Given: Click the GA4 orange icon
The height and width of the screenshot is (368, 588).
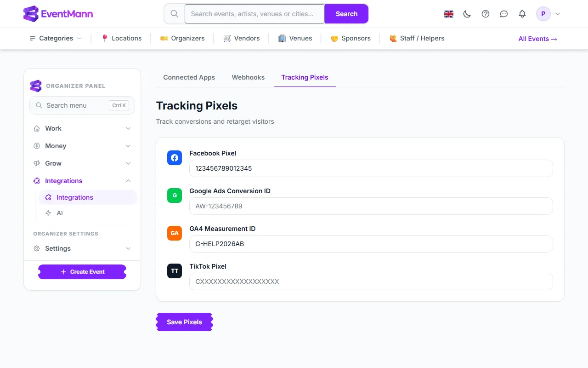Looking at the screenshot, I should 175,233.
